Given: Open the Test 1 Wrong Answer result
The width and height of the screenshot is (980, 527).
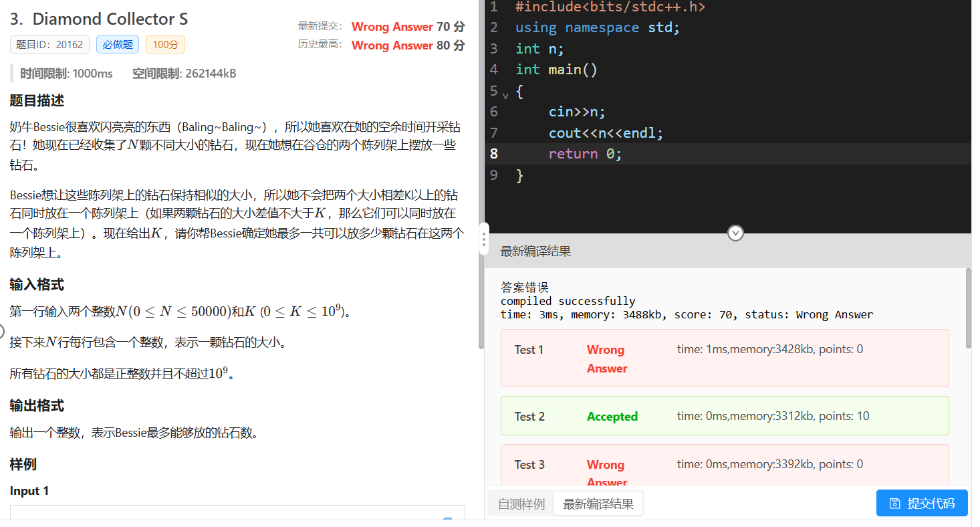Looking at the screenshot, I should point(725,358).
